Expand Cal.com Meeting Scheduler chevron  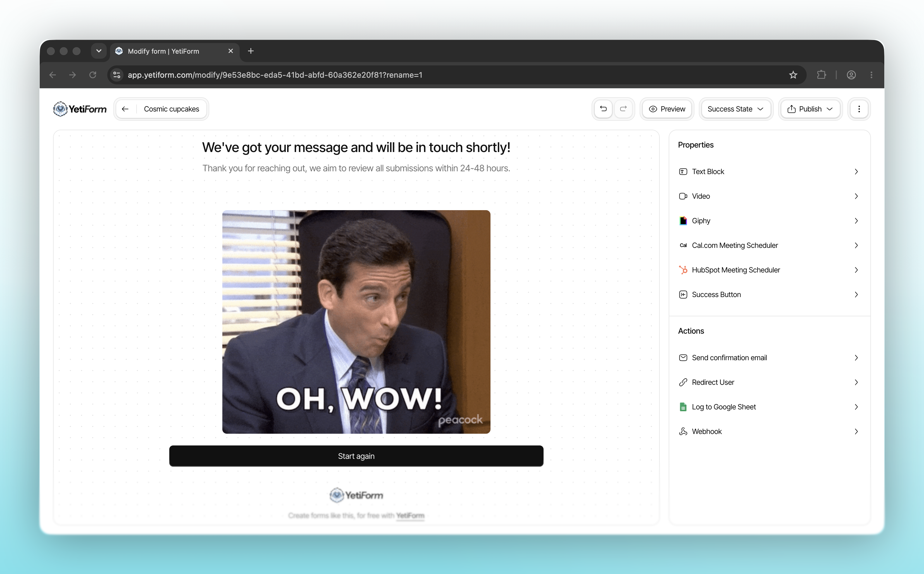point(856,245)
